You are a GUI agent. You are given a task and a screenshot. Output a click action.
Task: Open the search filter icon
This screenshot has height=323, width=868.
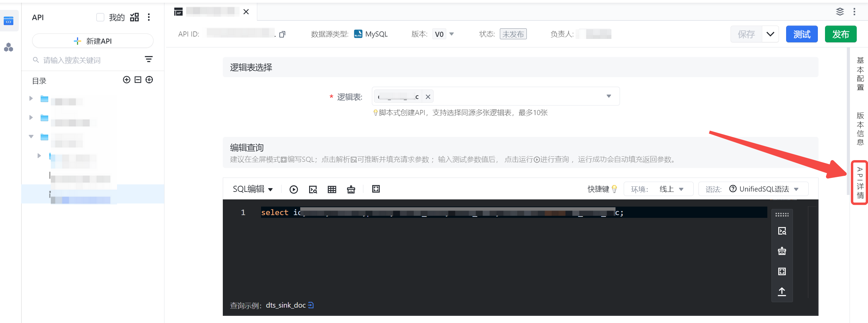149,59
